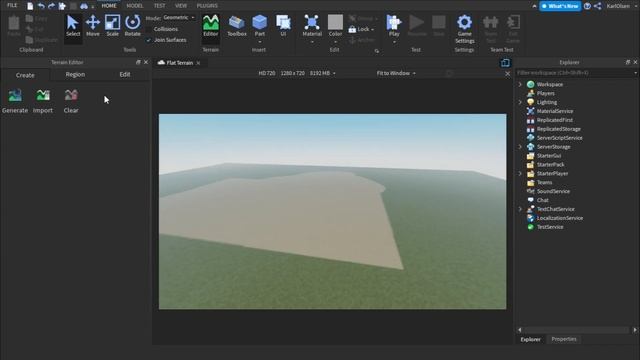This screenshot has height=360, width=640.
Task: Toggle the viewport device emulator icon
Action: pyautogui.click(x=505, y=62)
